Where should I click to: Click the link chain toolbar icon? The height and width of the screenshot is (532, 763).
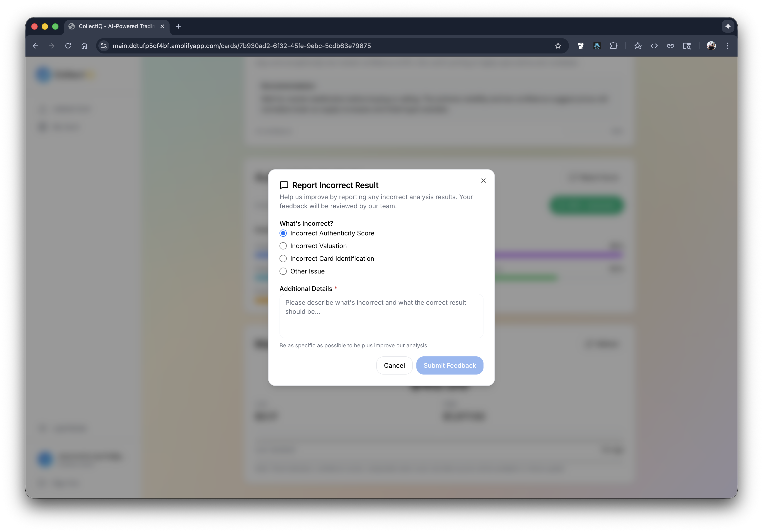[670, 46]
